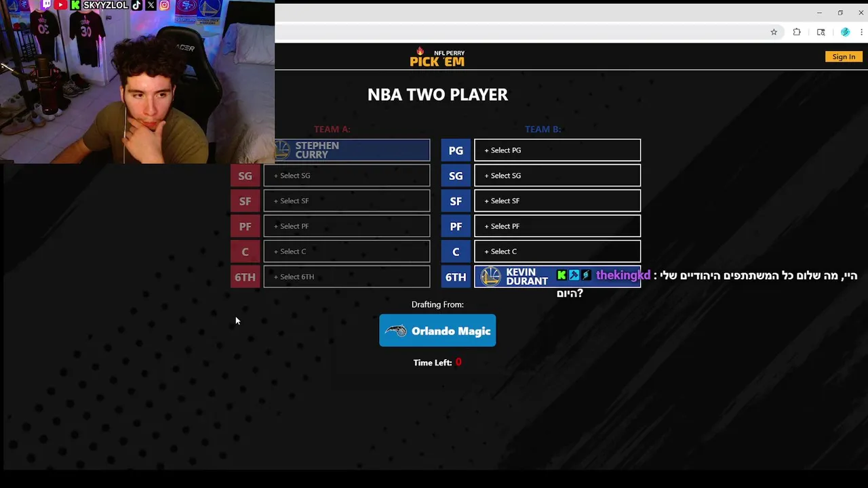Click the TEAM B: label

pyautogui.click(x=543, y=129)
